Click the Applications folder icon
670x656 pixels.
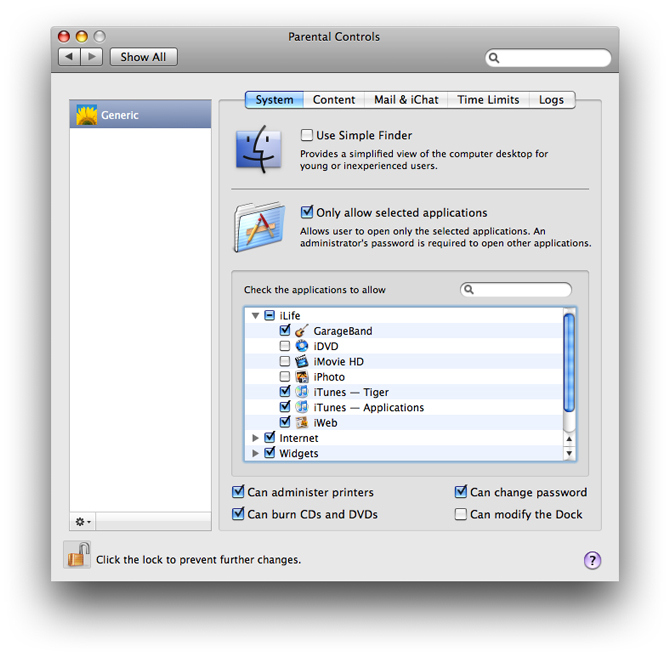point(259,227)
